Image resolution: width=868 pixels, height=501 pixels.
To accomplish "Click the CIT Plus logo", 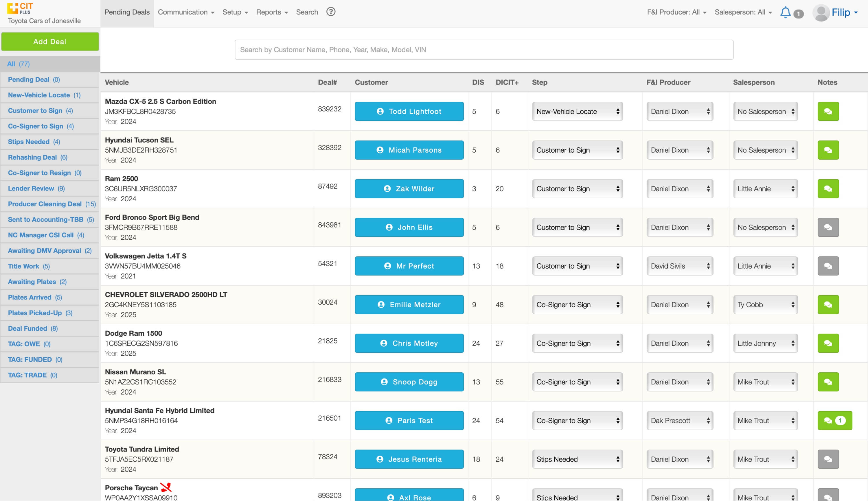I will click(x=20, y=8).
